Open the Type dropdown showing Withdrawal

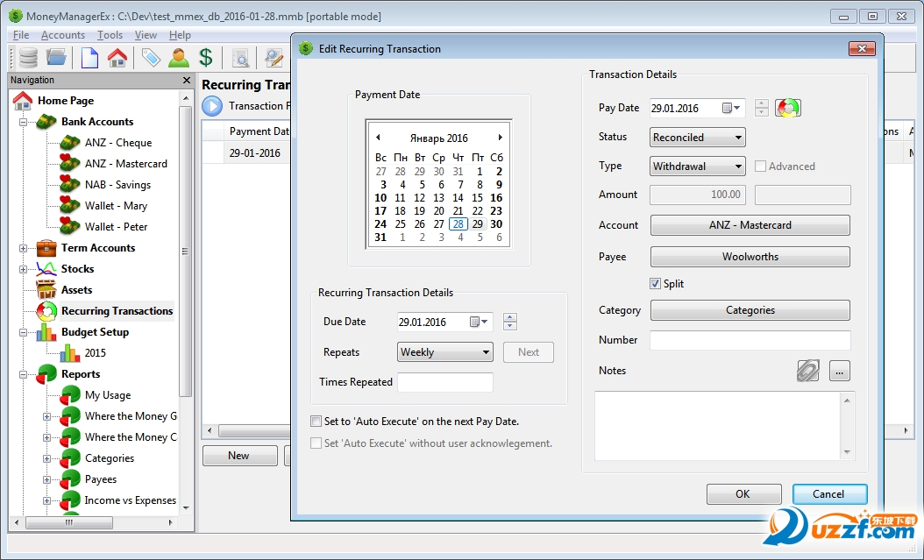pos(697,167)
